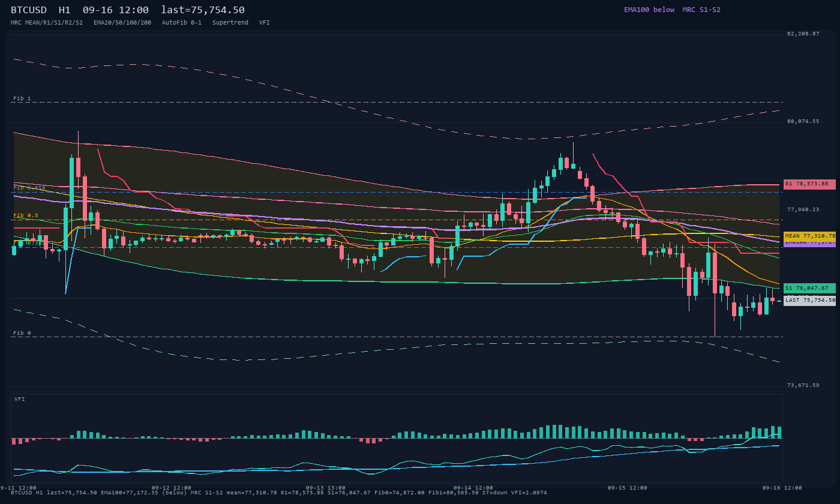This screenshot has height=504, width=840.
Task: Click the 80,074.55 price axis label
Action: (803, 121)
